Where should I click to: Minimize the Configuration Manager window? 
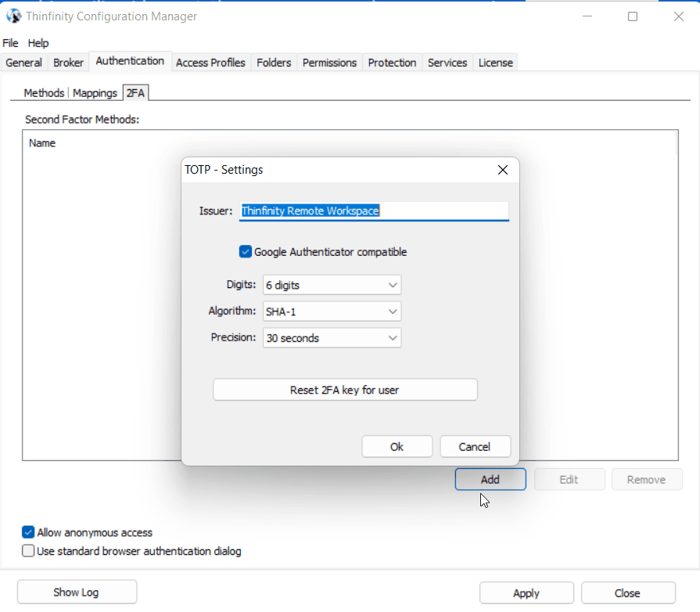[x=587, y=16]
